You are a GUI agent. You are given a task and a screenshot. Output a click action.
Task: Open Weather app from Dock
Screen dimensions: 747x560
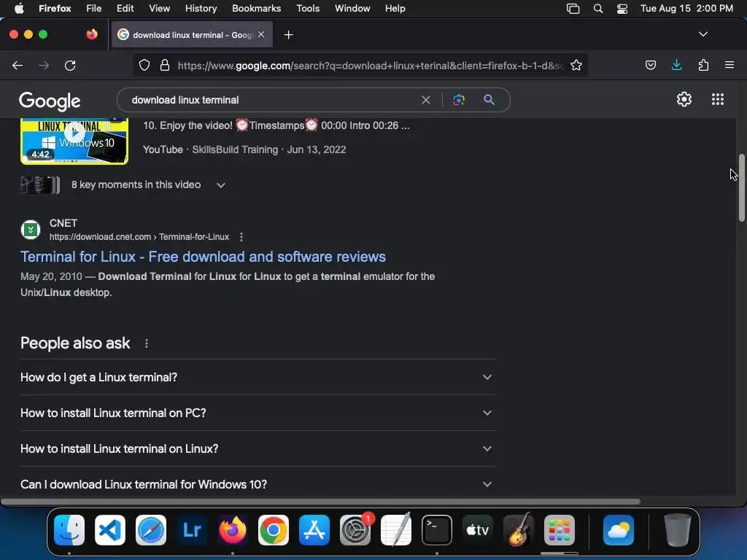pos(619,530)
